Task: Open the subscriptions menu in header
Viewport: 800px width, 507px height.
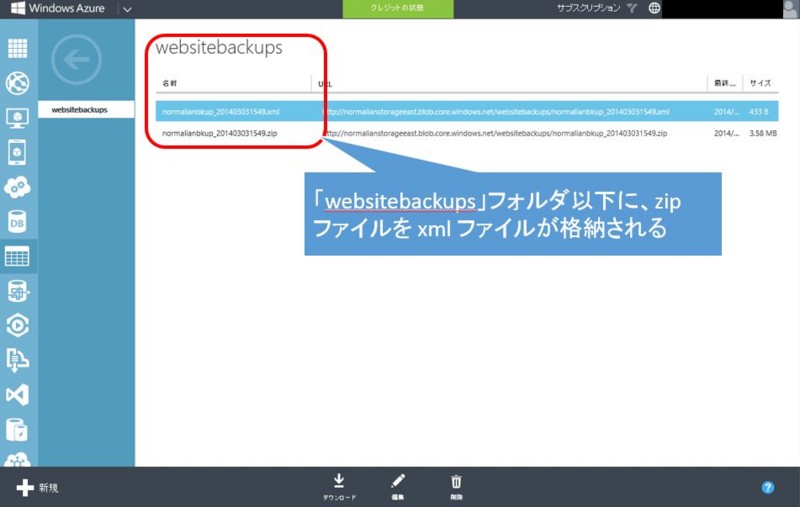Action: pyautogui.click(x=588, y=8)
